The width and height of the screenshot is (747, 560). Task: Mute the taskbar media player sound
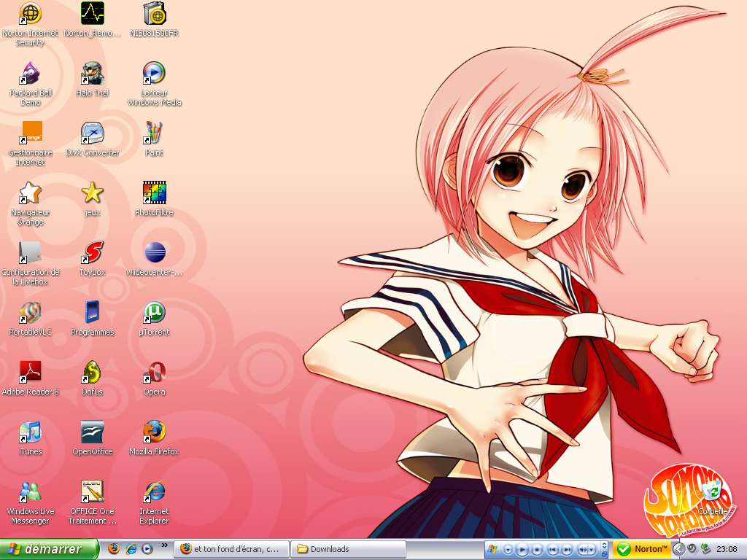pyautogui.click(x=582, y=550)
